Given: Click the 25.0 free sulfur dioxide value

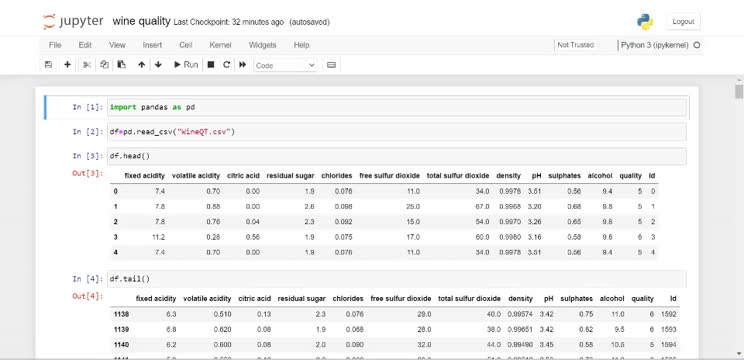Looking at the screenshot, I should click(413, 206).
